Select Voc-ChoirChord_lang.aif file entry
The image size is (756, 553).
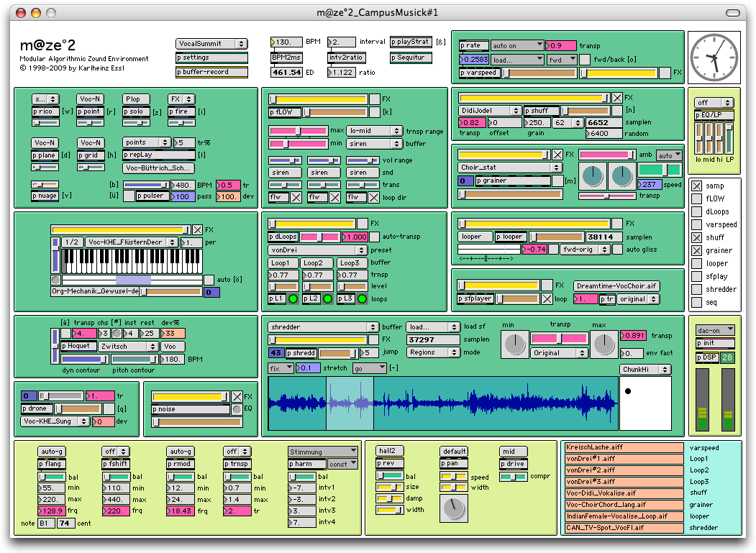point(624,505)
